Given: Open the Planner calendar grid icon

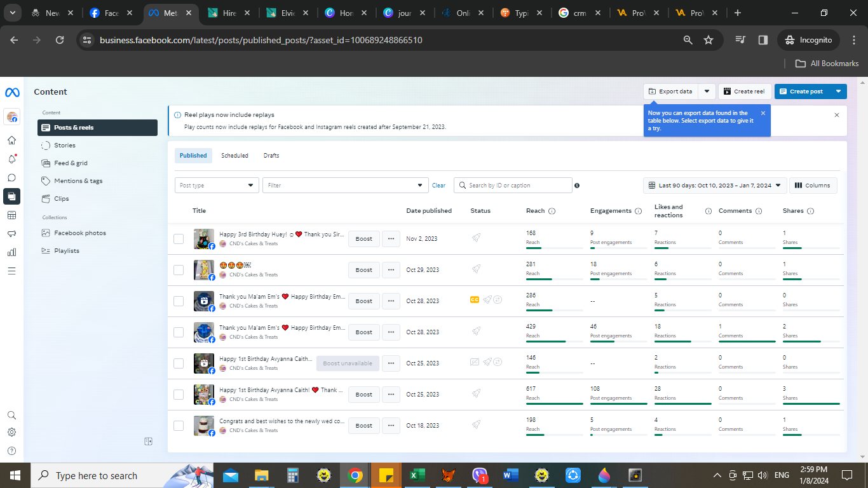Looking at the screenshot, I should point(11,215).
